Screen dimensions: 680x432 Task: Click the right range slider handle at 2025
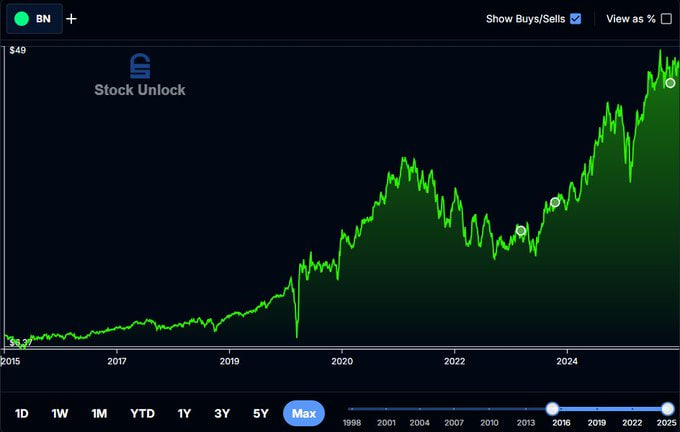(667, 408)
